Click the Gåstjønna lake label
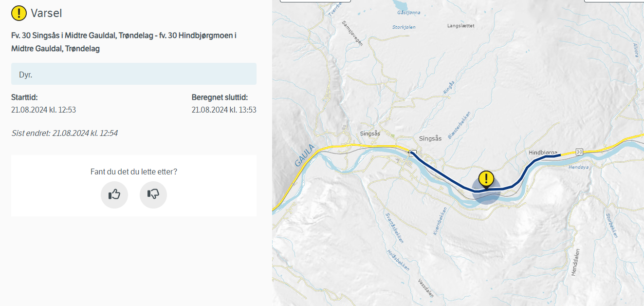 (408, 12)
